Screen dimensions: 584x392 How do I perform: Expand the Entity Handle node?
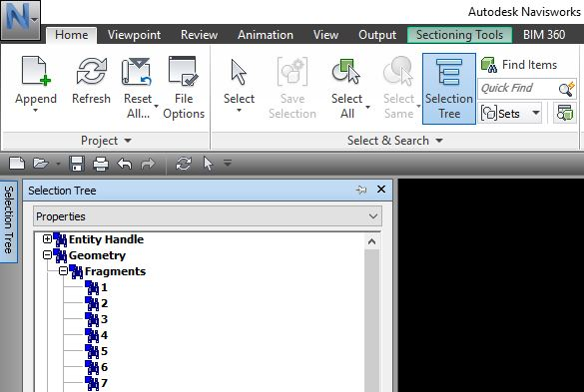coord(47,239)
